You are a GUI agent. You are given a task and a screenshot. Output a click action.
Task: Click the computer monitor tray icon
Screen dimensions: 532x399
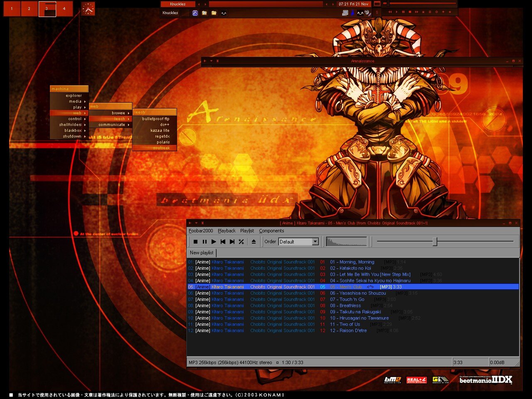(345, 13)
